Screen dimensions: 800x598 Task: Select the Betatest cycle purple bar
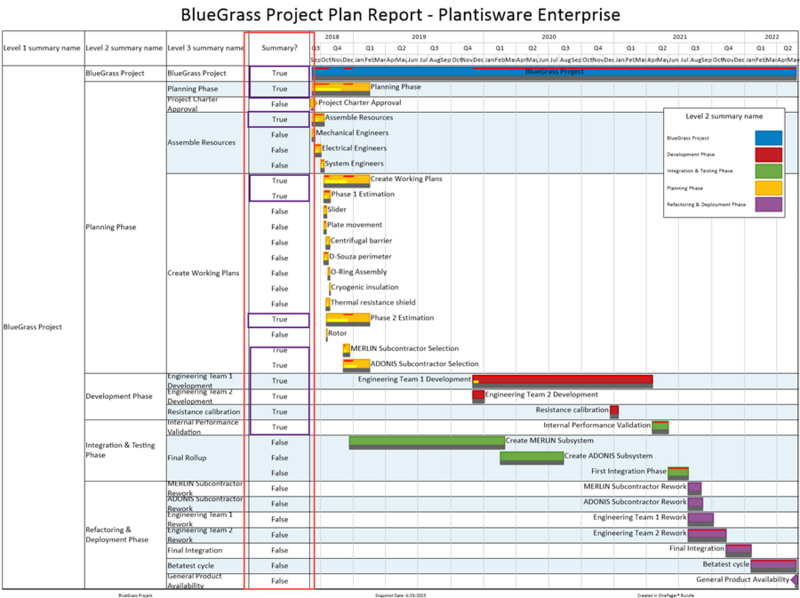[773, 565]
